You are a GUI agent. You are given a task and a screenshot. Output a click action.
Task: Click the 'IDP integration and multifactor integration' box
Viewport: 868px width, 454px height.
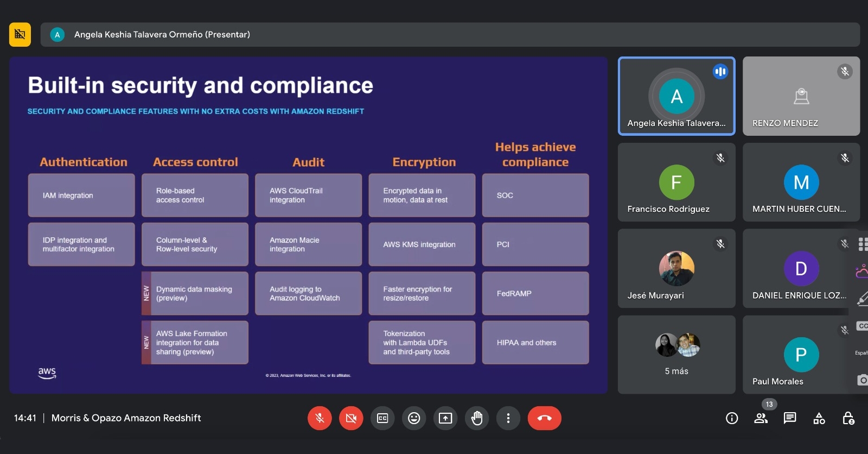click(x=81, y=244)
